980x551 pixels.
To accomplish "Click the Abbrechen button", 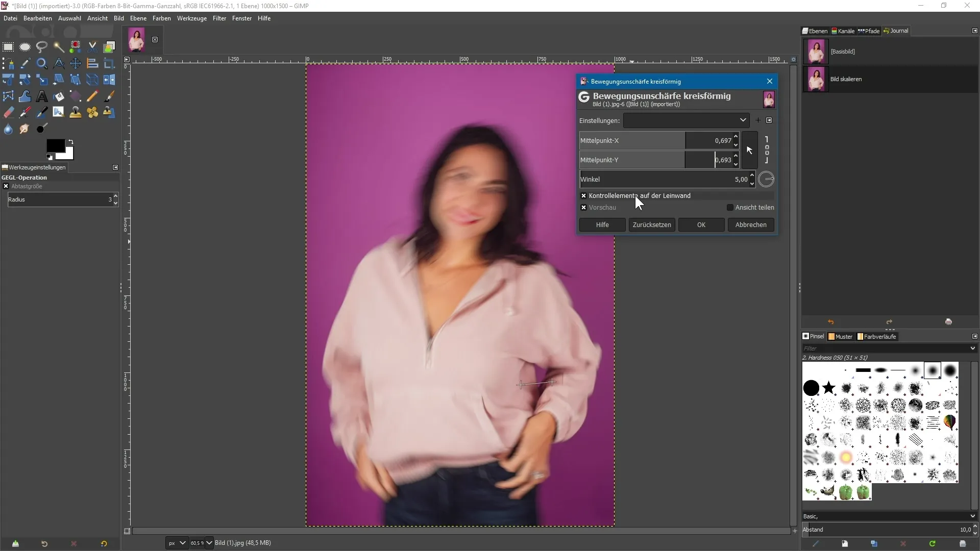I will click(x=751, y=225).
